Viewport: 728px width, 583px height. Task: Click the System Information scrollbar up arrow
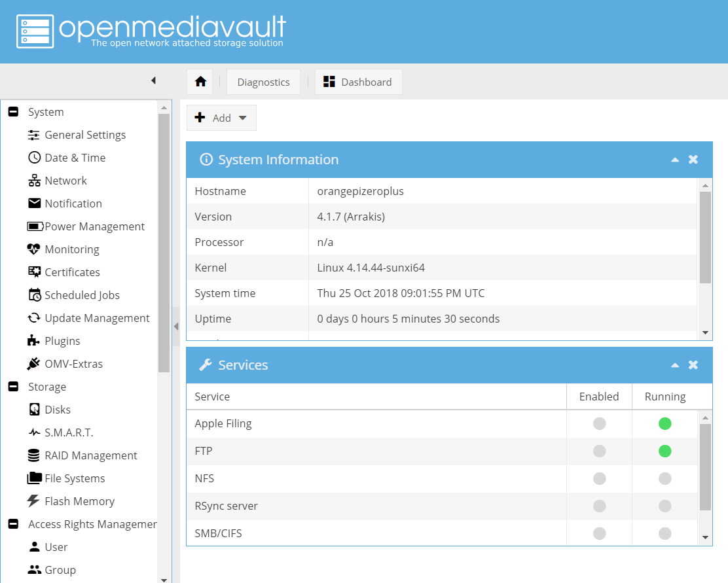click(x=705, y=185)
